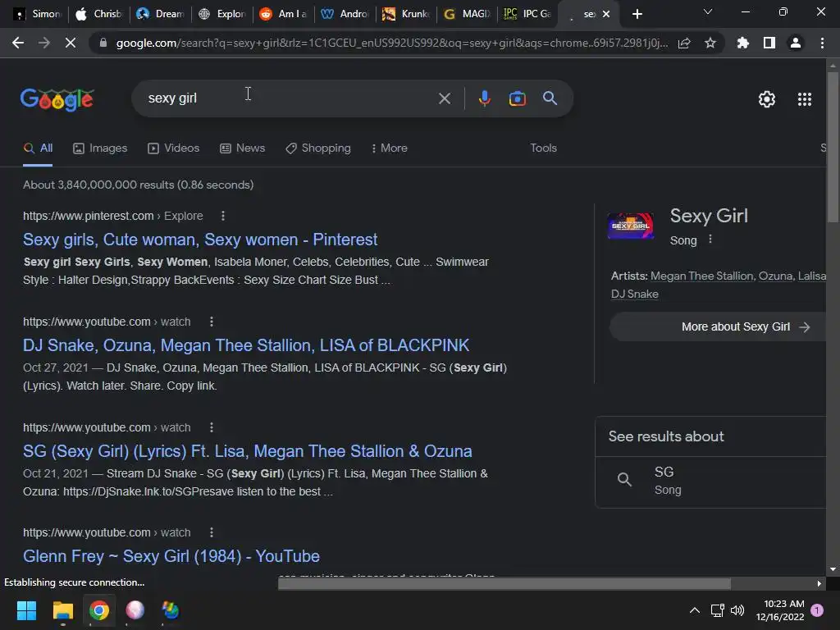Stop page loading with the X button
This screenshot has height=630, width=840.
pos(71,43)
